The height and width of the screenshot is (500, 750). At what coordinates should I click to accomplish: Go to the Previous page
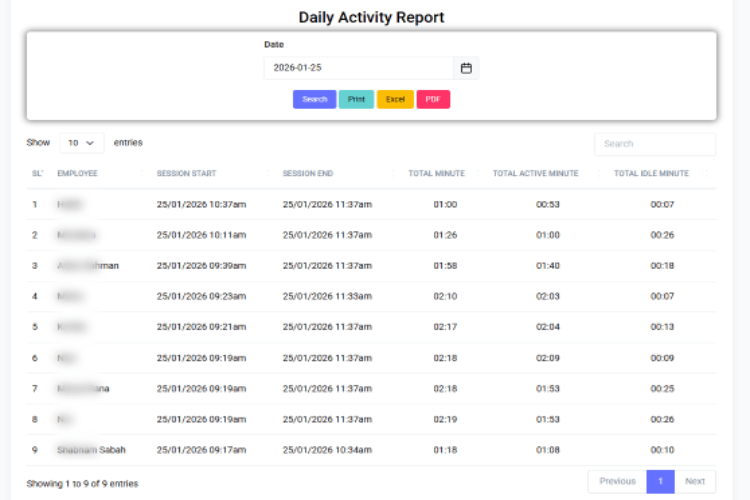click(617, 481)
